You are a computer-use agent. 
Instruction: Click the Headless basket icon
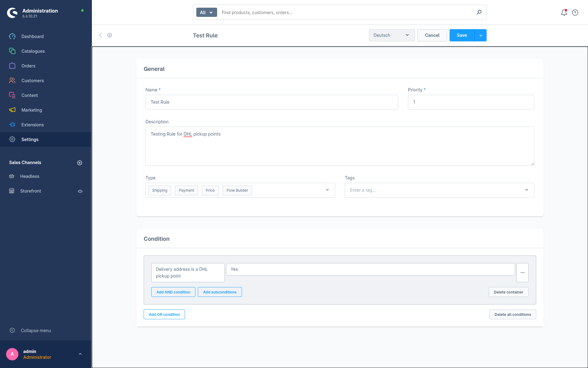(12, 176)
